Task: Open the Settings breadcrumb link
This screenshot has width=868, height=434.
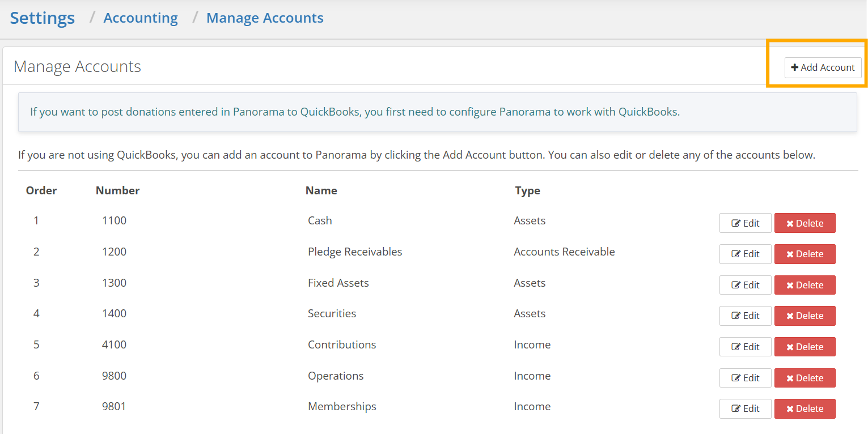Action: 43,18
